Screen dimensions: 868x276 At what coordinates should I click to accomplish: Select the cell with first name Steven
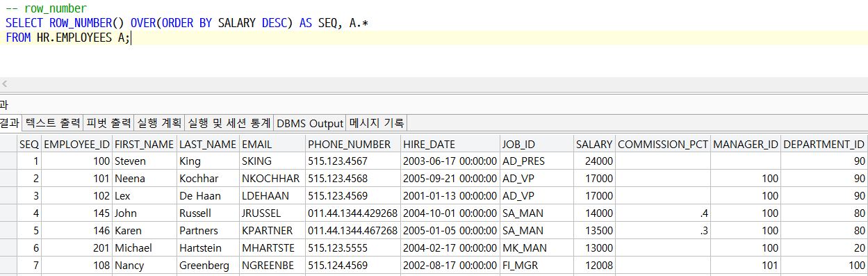click(x=144, y=161)
